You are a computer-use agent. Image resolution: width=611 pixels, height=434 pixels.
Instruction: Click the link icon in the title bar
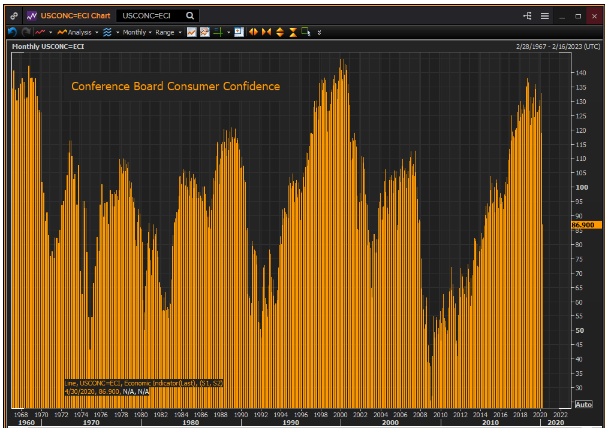click(14, 16)
